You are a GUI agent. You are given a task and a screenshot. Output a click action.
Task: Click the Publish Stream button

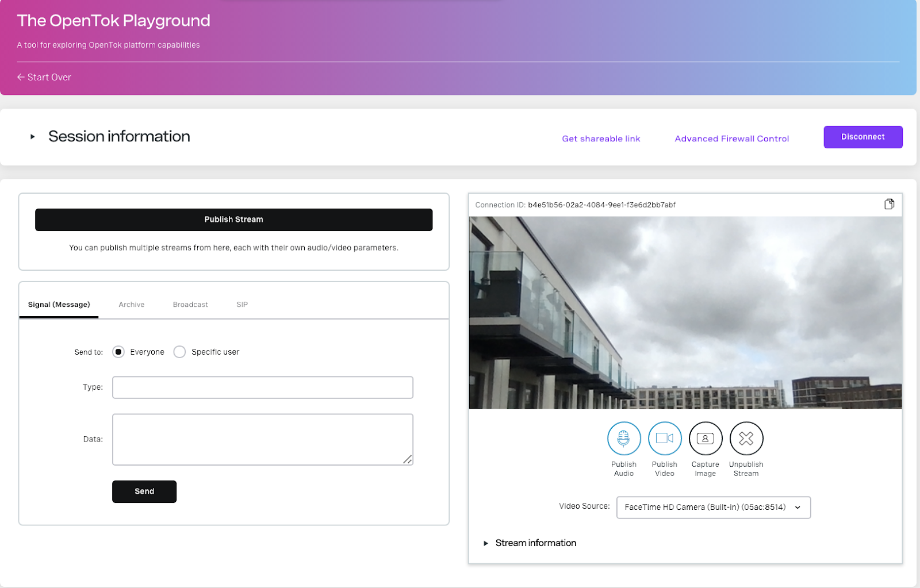click(233, 220)
